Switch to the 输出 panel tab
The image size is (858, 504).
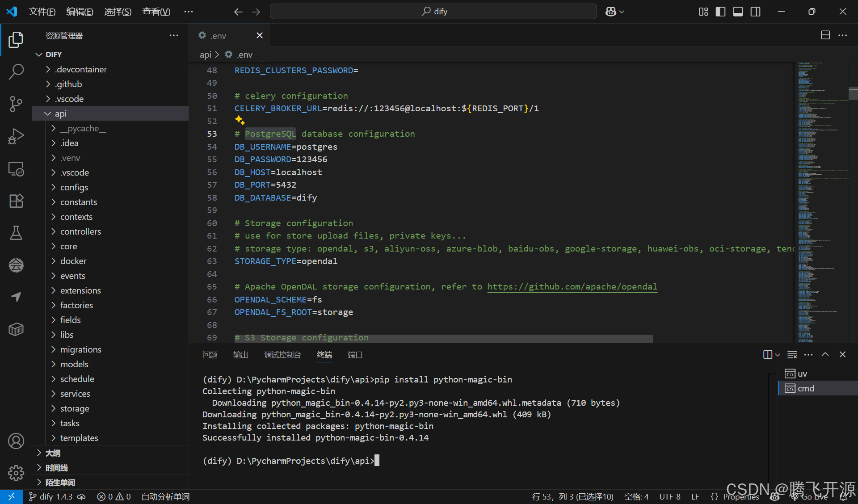click(240, 355)
